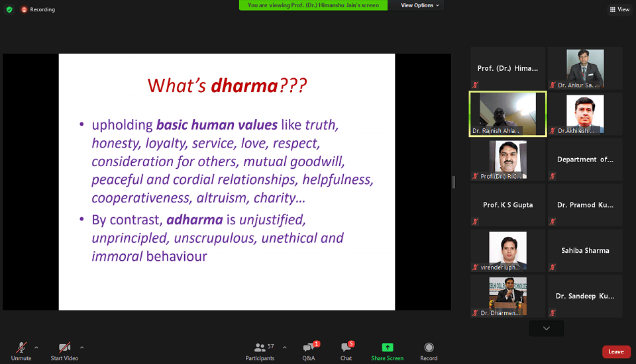The height and width of the screenshot is (364, 636).
Task: Select Dr. Rajnish's highlighted video tile
Action: click(507, 114)
